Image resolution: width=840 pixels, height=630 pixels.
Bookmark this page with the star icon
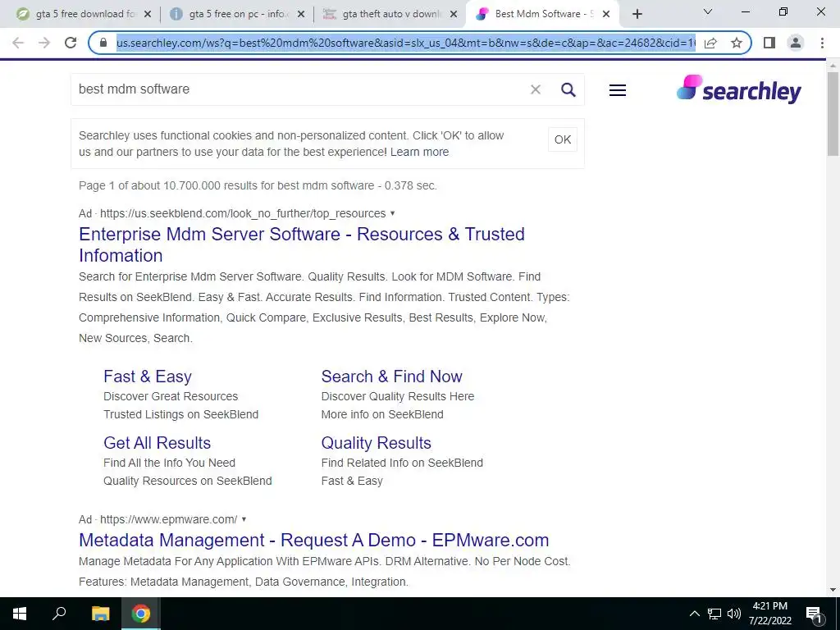(x=737, y=43)
